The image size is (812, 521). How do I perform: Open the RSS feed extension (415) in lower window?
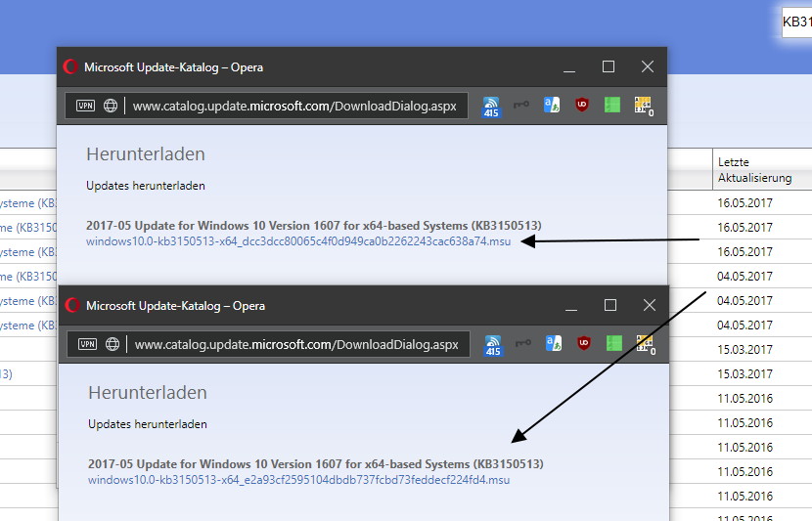[493, 345]
